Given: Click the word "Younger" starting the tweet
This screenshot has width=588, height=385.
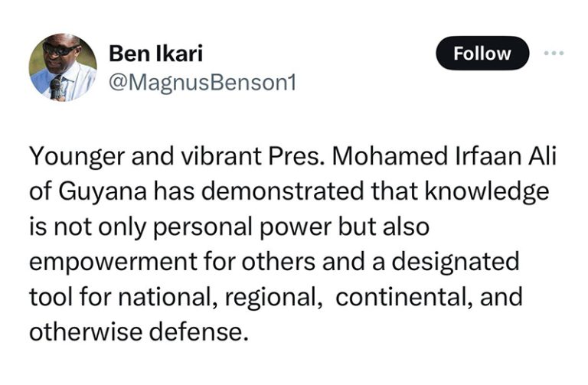Looking at the screenshot, I should [77, 157].
